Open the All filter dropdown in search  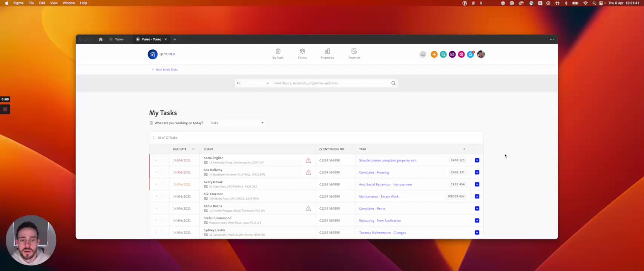click(252, 83)
